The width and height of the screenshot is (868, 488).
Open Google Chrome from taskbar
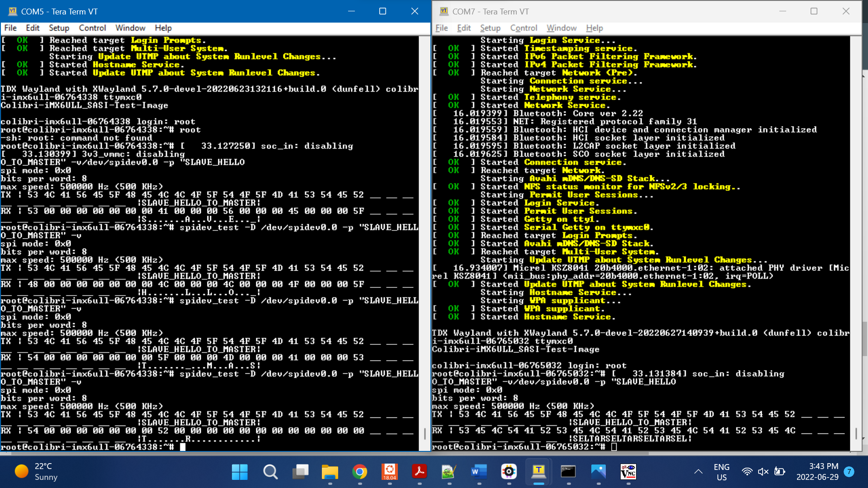tap(359, 472)
